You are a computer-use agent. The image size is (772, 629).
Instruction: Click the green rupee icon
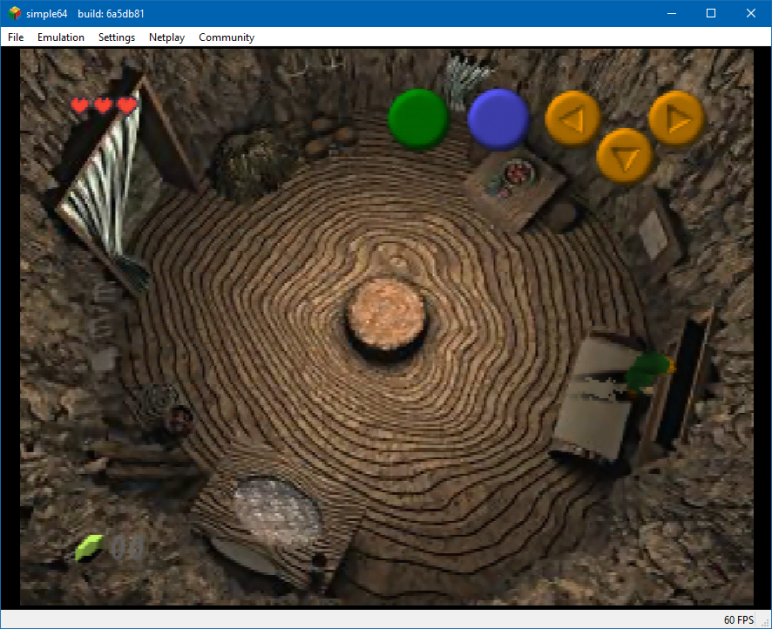click(89, 547)
